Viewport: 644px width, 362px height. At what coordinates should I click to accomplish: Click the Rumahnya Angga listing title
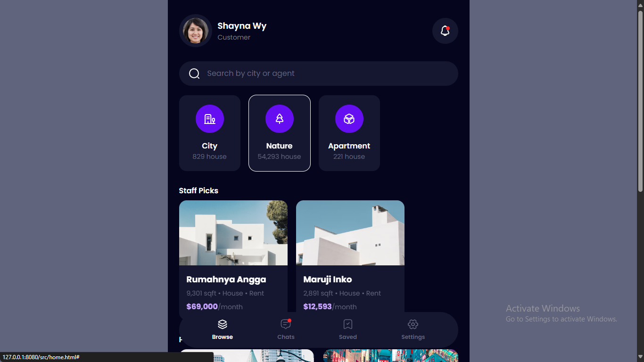click(226, 280)
